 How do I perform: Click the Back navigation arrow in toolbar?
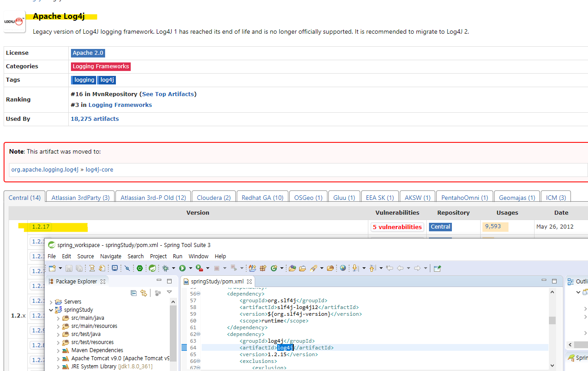(400, 268)
